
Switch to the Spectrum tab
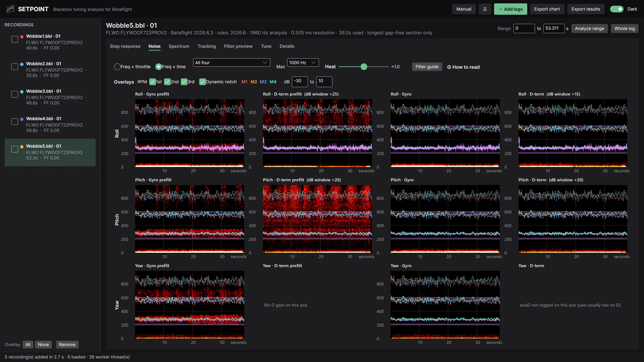click(x=179, y=46)
